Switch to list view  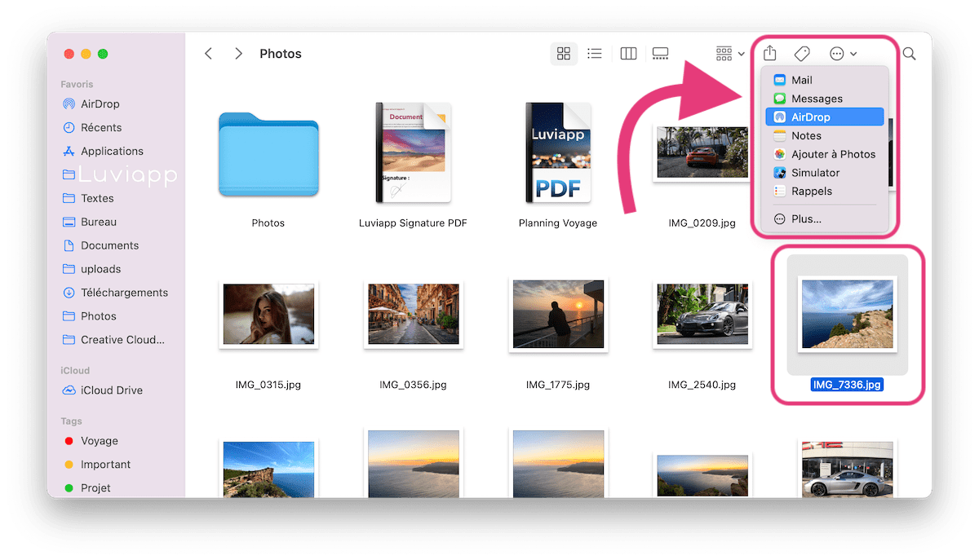coord(595,54)
